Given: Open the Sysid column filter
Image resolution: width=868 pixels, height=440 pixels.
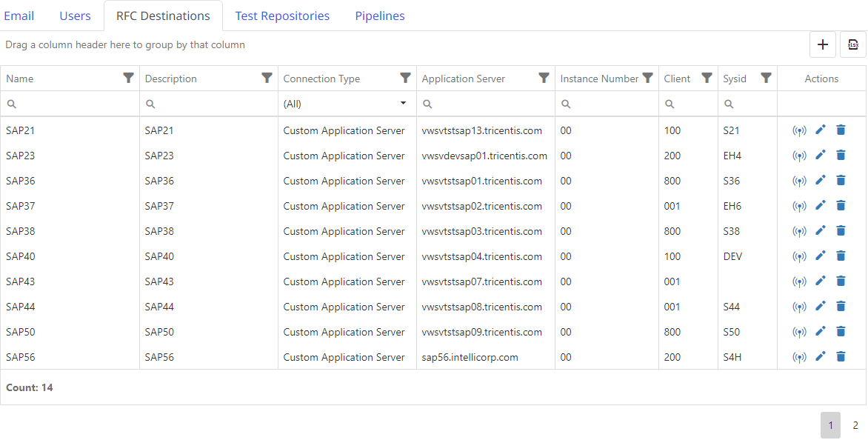Looking at the screenshot, I should click(x=766, y=78).
